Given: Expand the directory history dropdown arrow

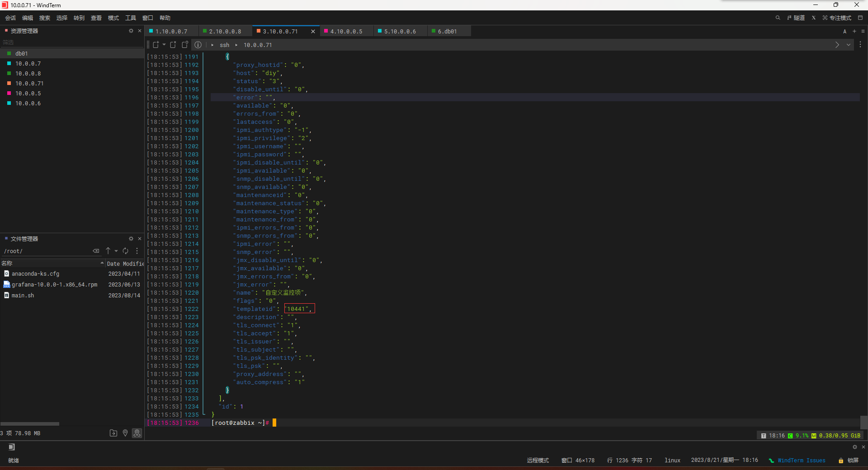Looking at the screenshot, I should [x=116, y=251].
